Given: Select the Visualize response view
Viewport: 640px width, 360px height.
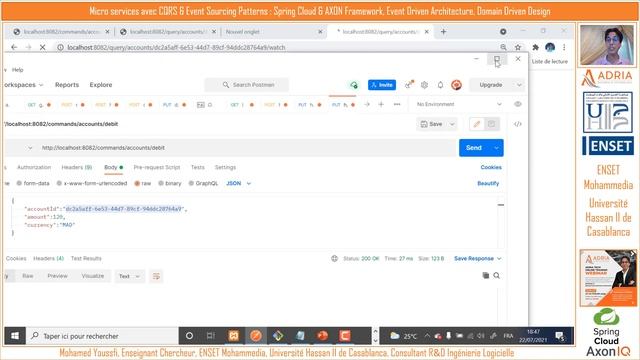Looking at the screenshot, I should 93,276.
